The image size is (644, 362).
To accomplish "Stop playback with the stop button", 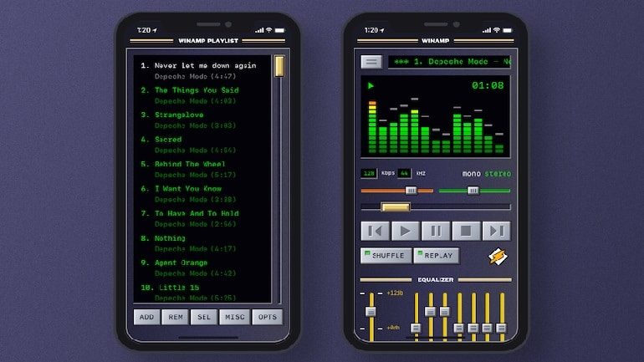I will 466,231.
